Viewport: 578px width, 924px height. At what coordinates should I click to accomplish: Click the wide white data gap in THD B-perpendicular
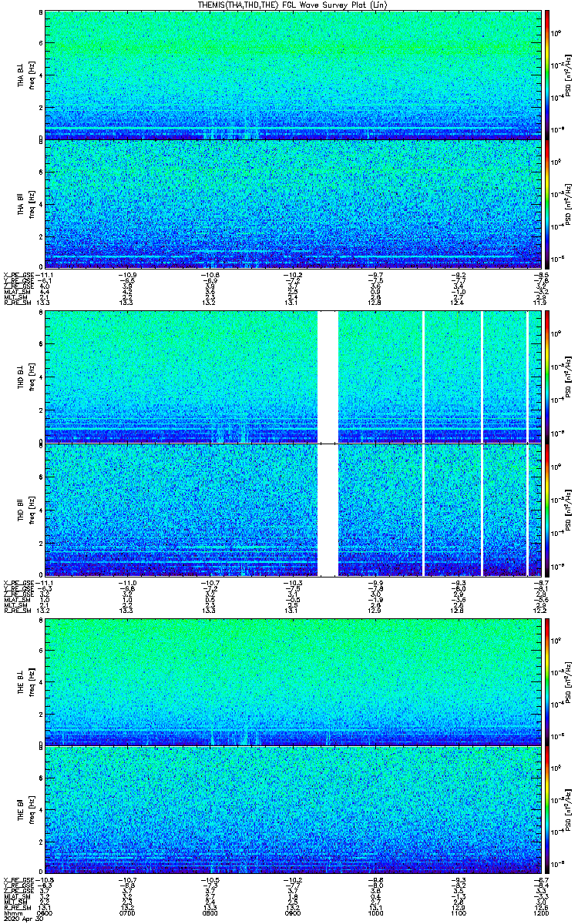click(328, 377)
